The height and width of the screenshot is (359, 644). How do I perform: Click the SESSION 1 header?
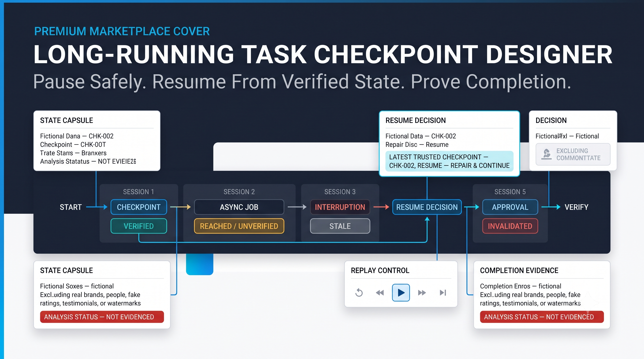(139, 192)
